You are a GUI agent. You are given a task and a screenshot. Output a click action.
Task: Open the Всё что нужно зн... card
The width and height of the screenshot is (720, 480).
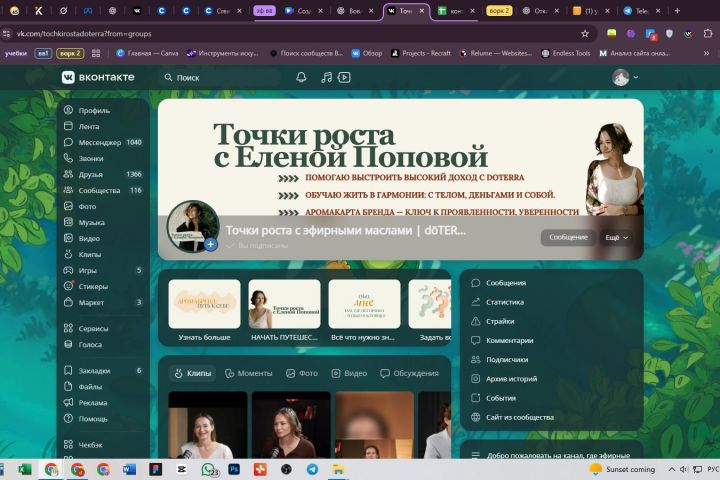coord(364,311)
